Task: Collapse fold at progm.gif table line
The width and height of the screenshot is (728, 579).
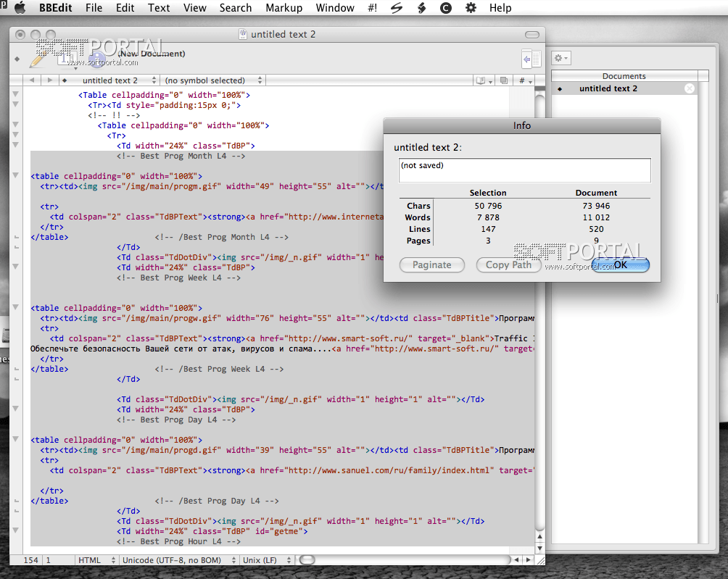Action: (15, 175)
